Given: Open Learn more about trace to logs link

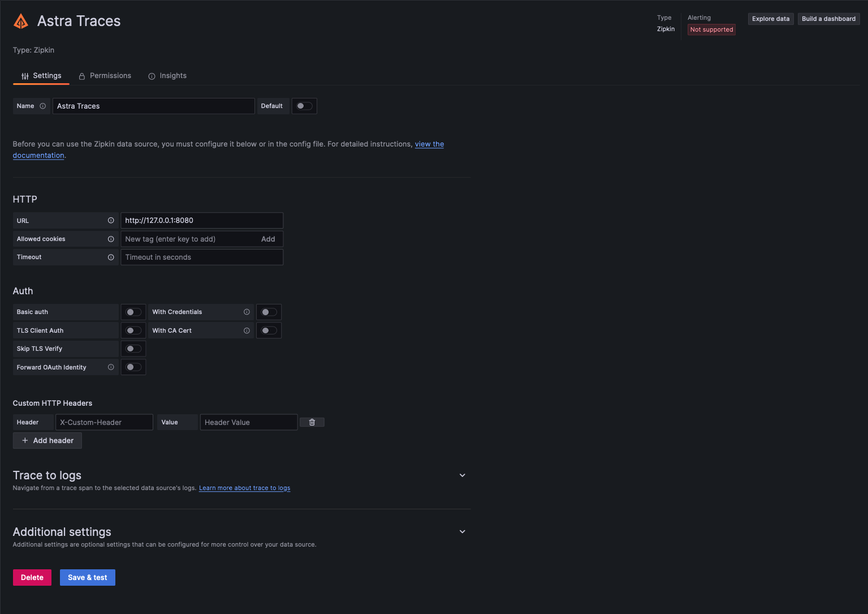Looking at the screenshot, I should [x=244, y=488].
